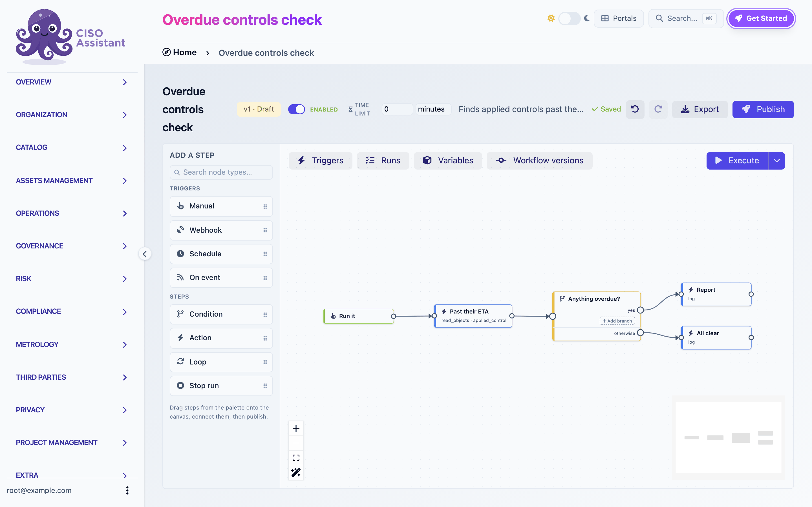The image size is (812, 507).
Task: Fit canvas view with the fullscreen icon
Action: coord(296,458)
